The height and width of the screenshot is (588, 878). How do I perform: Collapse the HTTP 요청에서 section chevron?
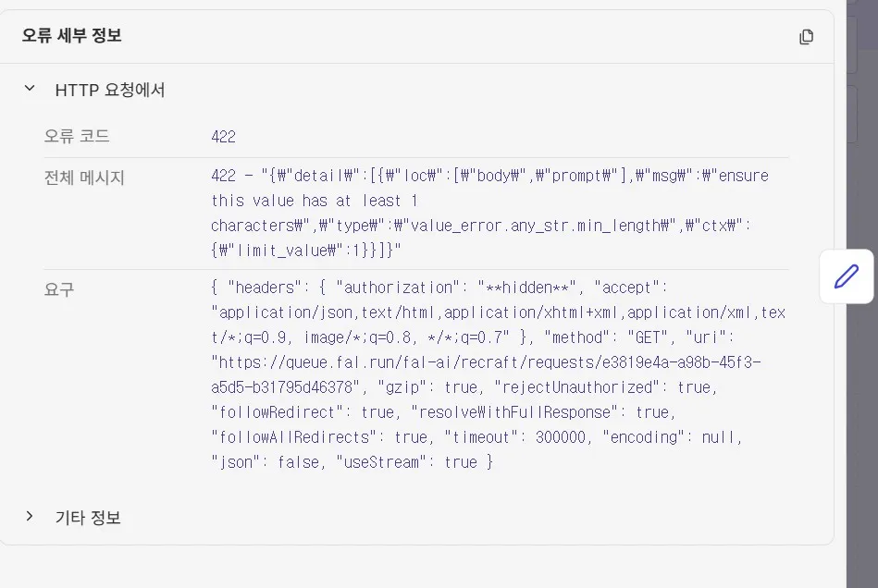pyautogui.click(x=30, y=89)
